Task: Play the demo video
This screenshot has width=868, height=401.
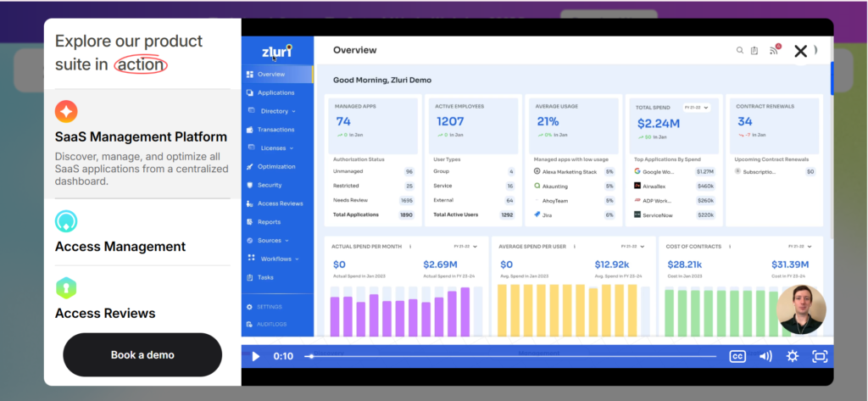Action: click(x=255, y=357)
